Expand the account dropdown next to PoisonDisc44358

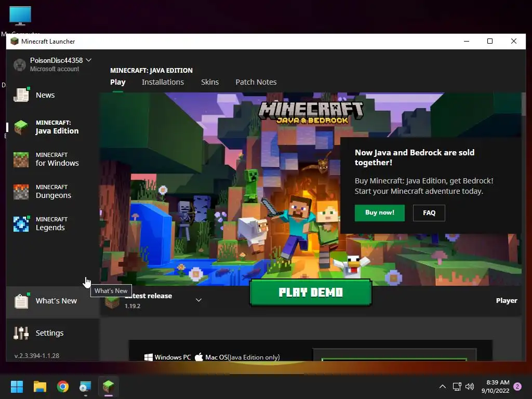coord(88,60)
